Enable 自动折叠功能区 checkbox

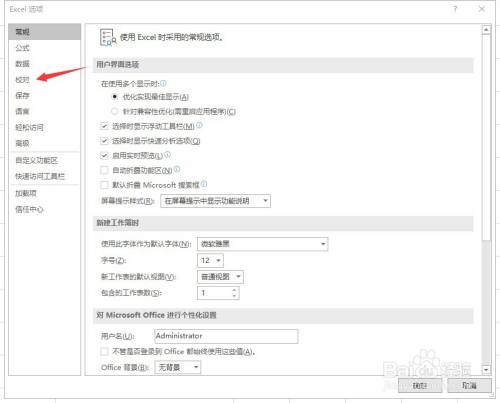pos(104,170)
